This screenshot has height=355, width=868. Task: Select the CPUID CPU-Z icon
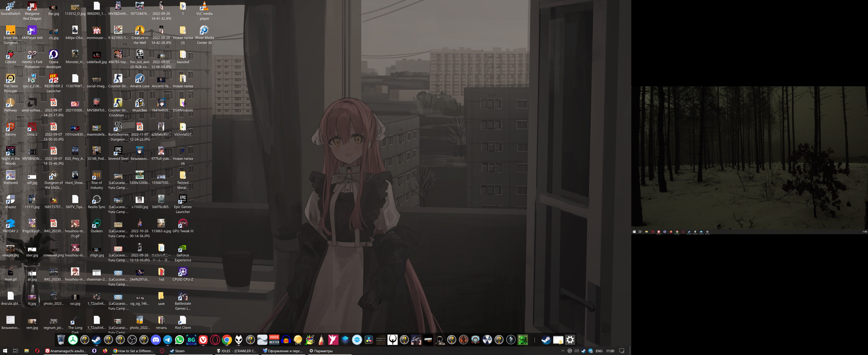pos(183,274)
